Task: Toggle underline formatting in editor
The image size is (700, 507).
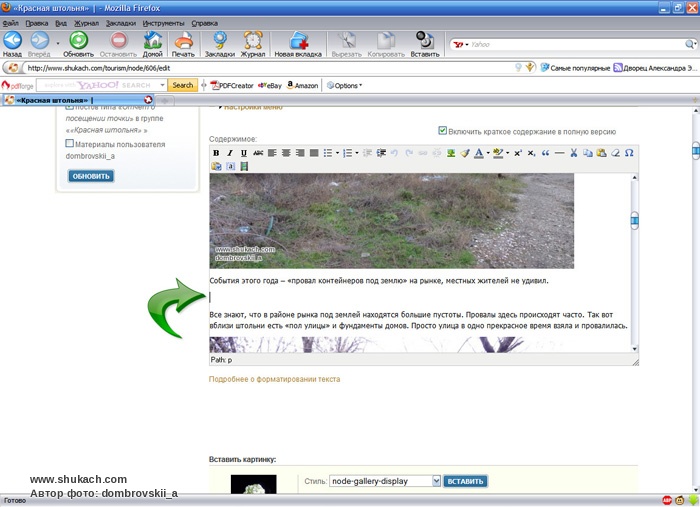Action: (244, 153)
